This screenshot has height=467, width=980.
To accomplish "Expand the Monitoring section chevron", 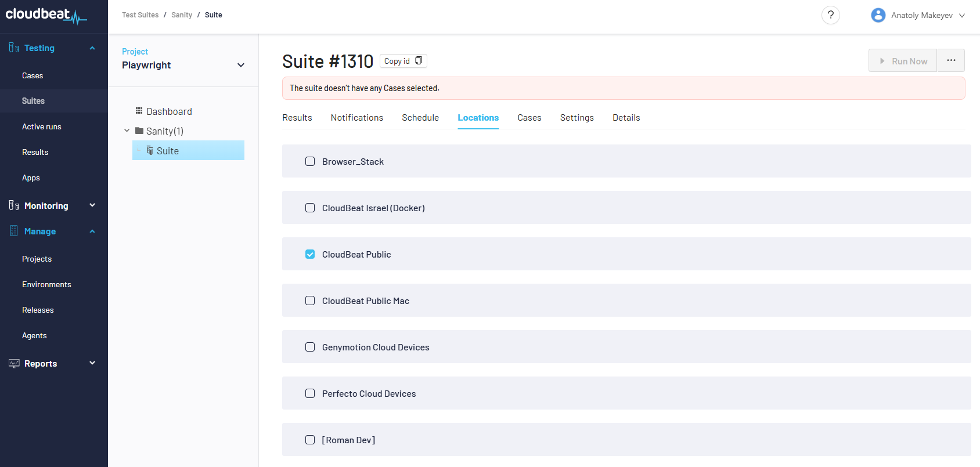I will tap(92, 205).
